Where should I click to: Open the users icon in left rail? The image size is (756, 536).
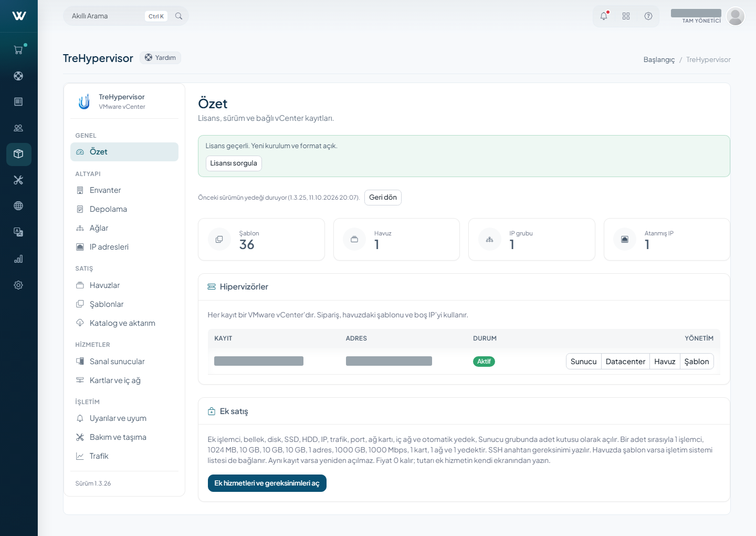click(18, 128)
